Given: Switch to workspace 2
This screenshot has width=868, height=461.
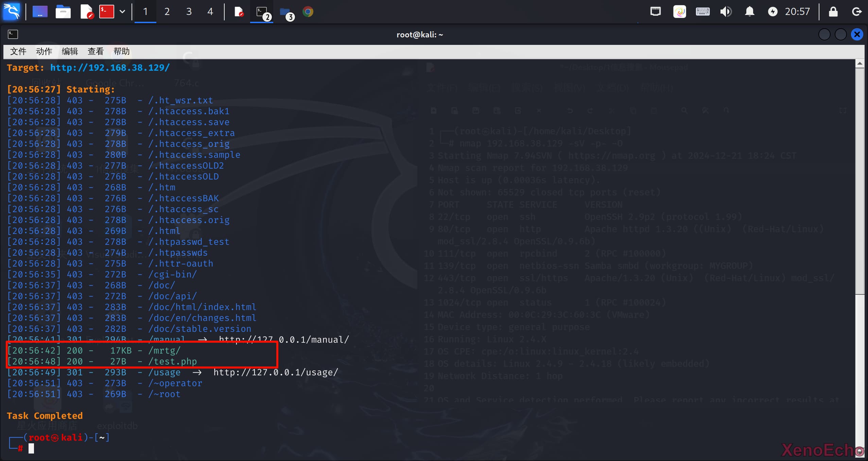Looking at the screenshot, I should (167, 12).
